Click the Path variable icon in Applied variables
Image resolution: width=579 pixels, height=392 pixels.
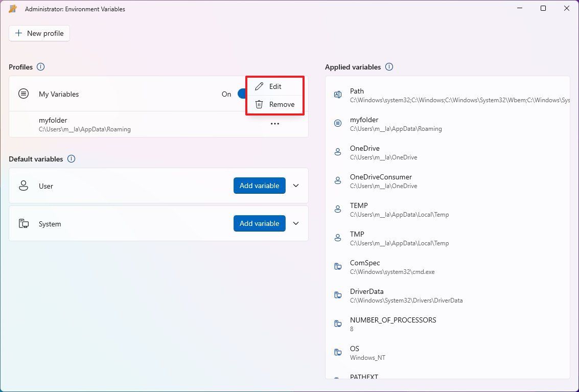[337, 95]
